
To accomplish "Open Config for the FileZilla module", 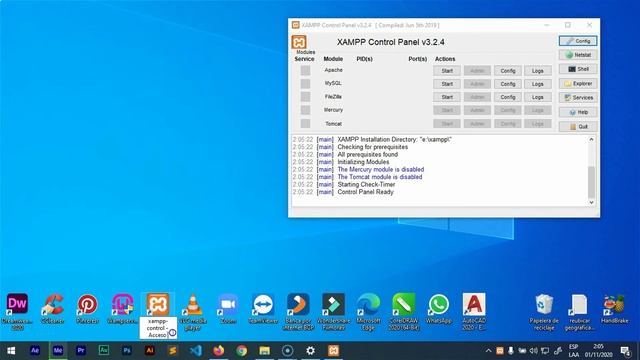I will (x=508, y=97).
